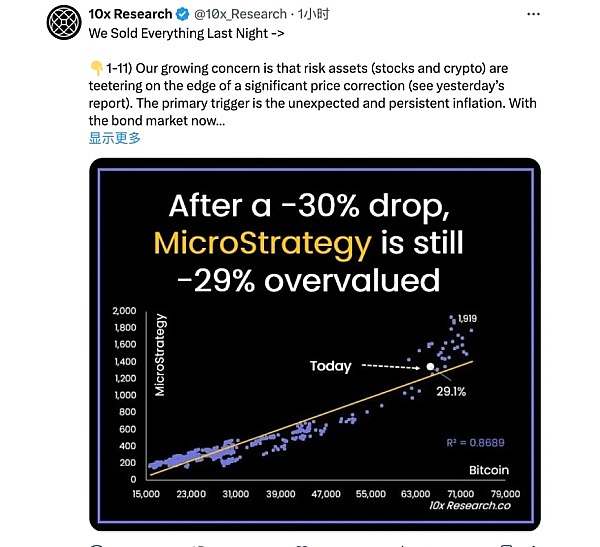This screenshot has width=600, height=547.
Task: Open the 10x Research display name
Action: (131, 15)
